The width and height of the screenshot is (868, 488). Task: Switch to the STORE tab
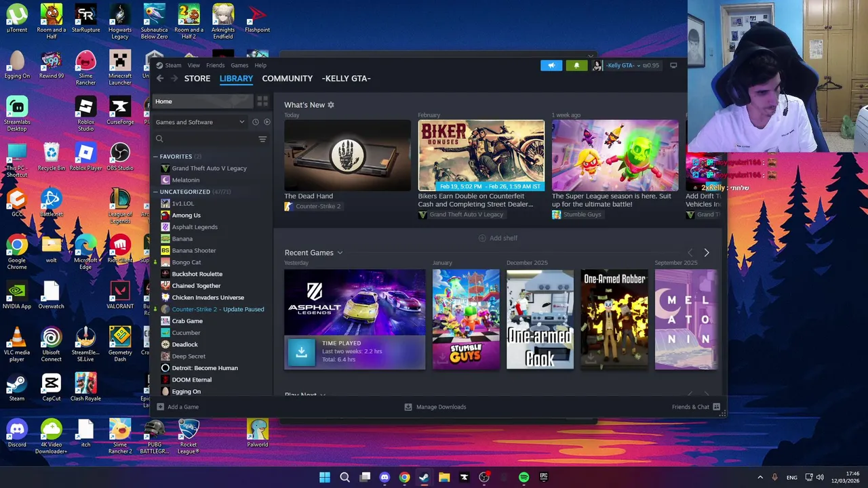click(x=197, y=79)
